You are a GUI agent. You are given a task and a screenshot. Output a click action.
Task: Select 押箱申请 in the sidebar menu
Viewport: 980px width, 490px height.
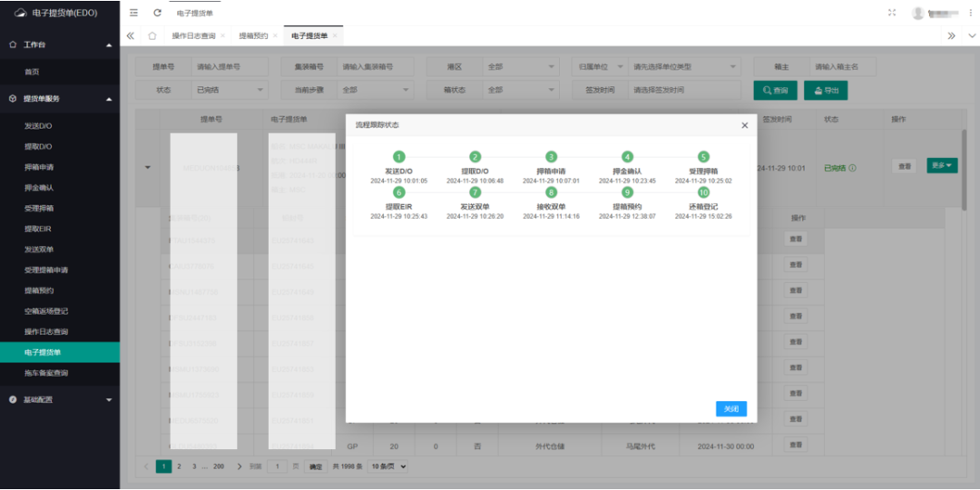click(x=39, y=167)
